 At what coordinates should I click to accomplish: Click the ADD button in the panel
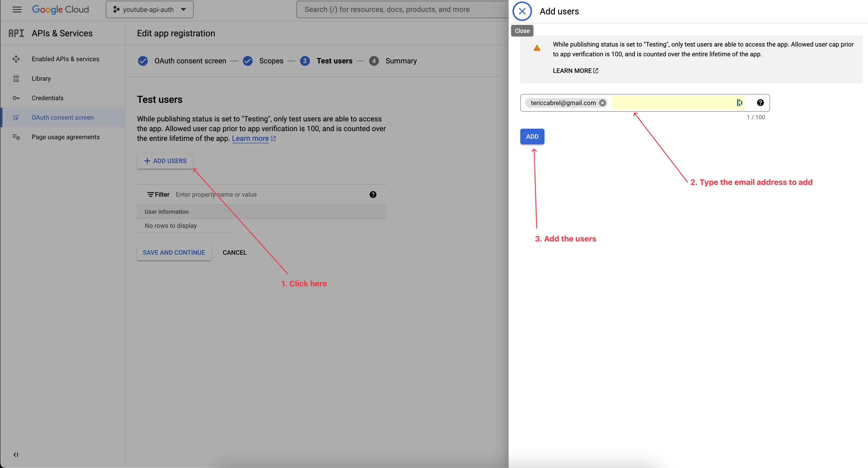[532, 136]
